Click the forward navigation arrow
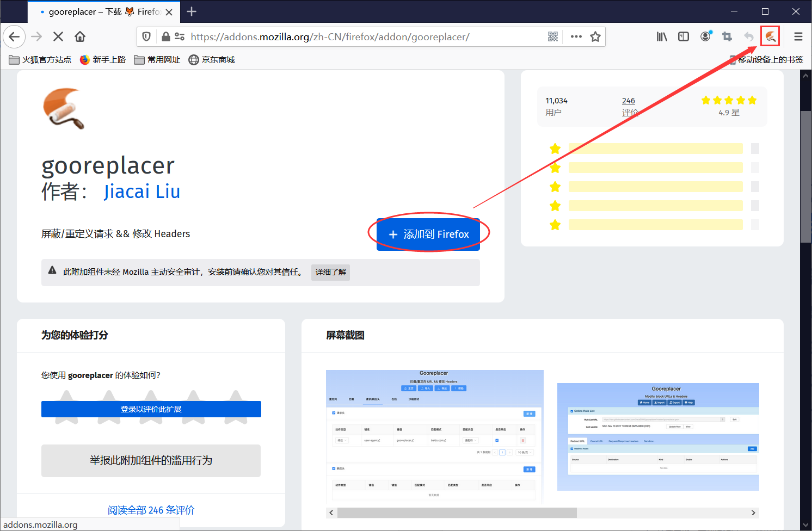The image size is (812, 531). (x=36, y=36)
